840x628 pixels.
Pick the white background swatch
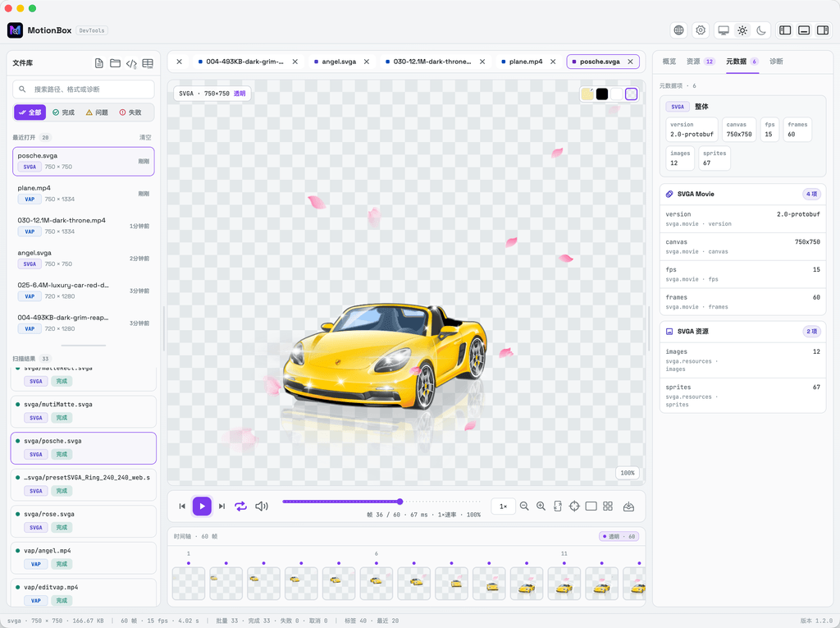[x=617, y=94]
